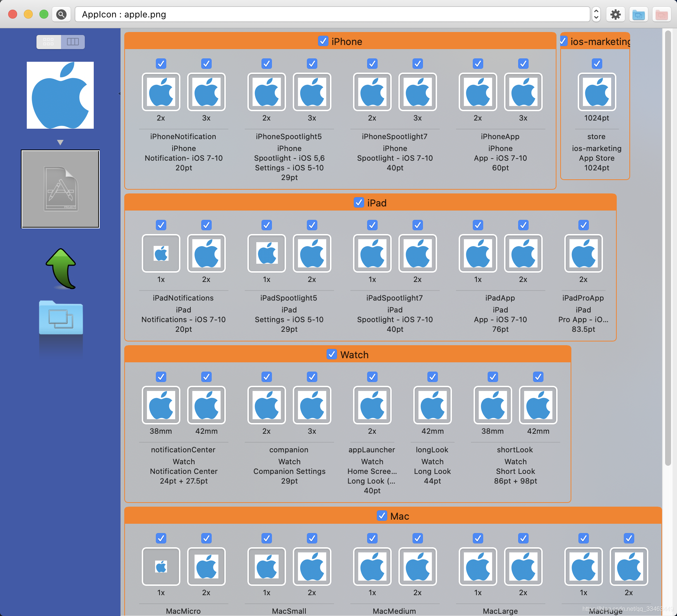The height and width of the screenshot is (616, 677).
Task: Select the longLook 42mm watch icon
Action: point(432,405)
